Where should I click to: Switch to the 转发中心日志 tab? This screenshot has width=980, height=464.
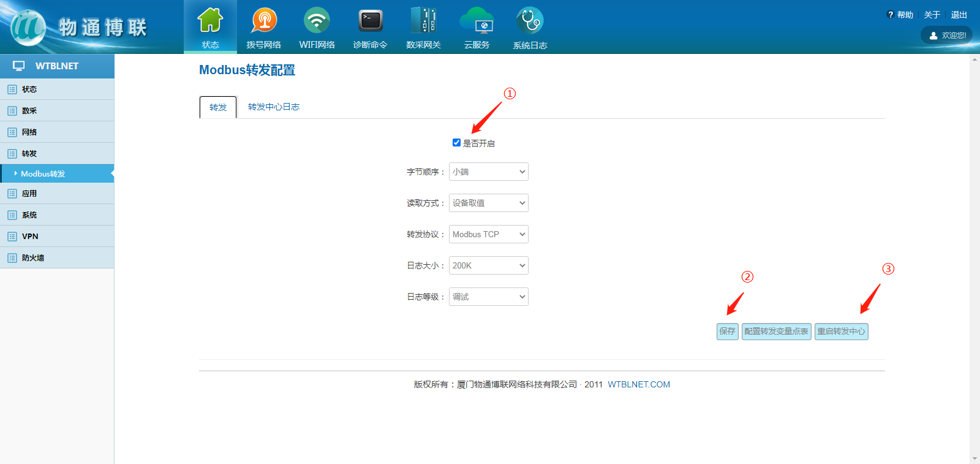(x=273, y=107)
